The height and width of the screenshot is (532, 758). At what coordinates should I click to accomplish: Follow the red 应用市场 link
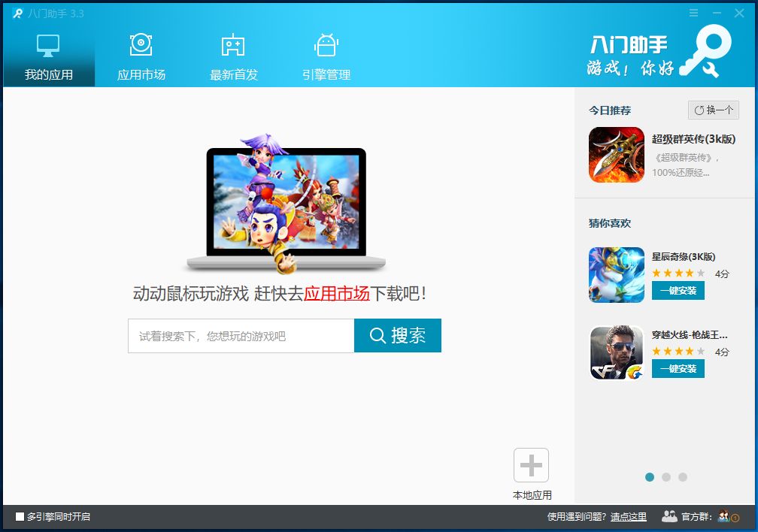pyautogui.click(x=336, y=293)
